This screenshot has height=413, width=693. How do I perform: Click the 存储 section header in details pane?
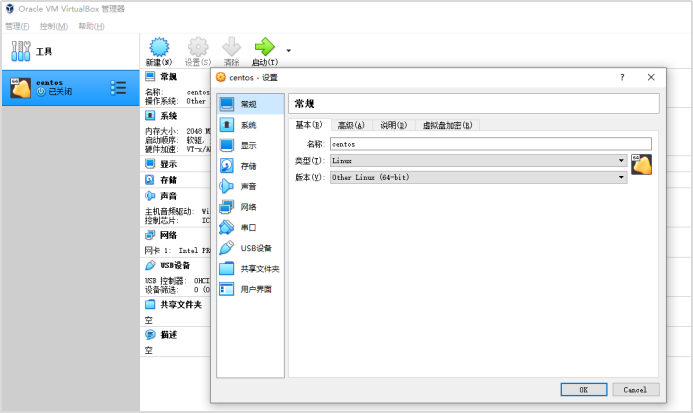click(x=168, y=180)
